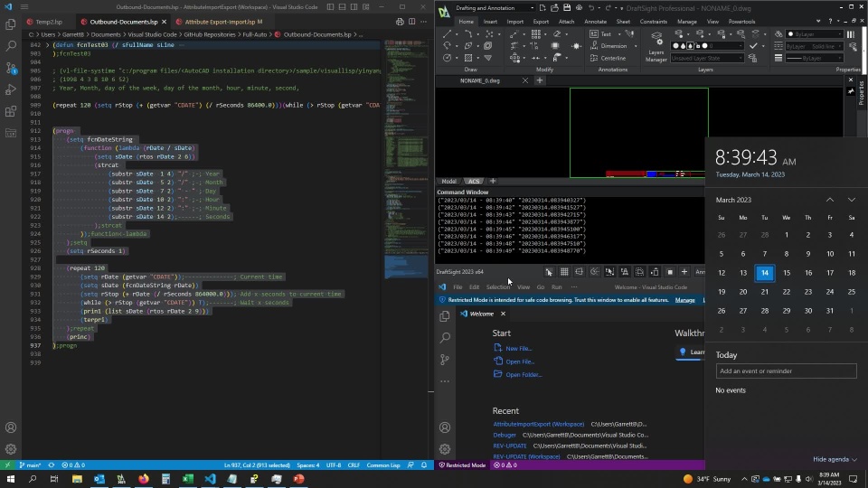Click the Save icon in DraftSight's quick access toolbar

565,8
